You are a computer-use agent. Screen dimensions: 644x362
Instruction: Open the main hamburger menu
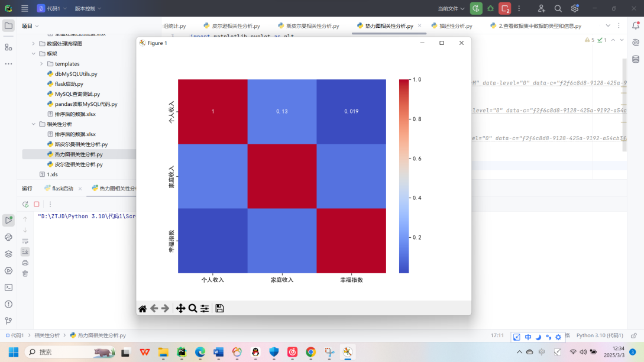click(x=25, y=8)
